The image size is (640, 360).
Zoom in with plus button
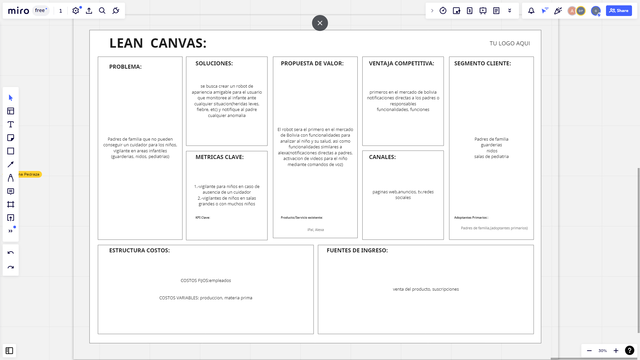(616, 351)
